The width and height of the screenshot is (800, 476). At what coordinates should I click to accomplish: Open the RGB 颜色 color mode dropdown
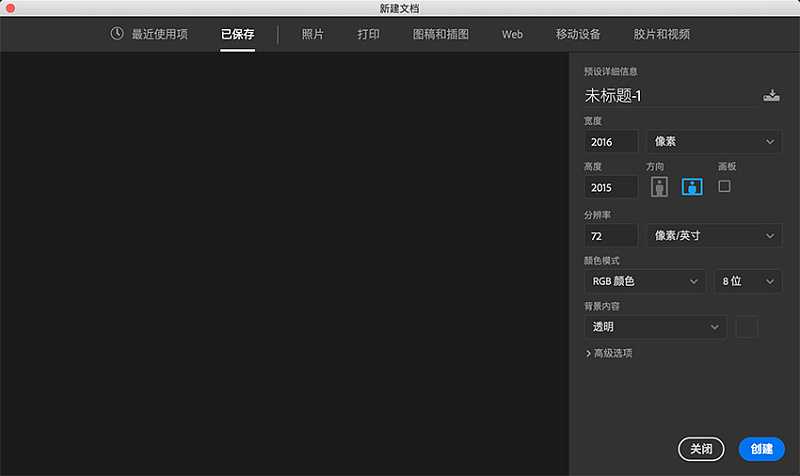pos(644,282)
